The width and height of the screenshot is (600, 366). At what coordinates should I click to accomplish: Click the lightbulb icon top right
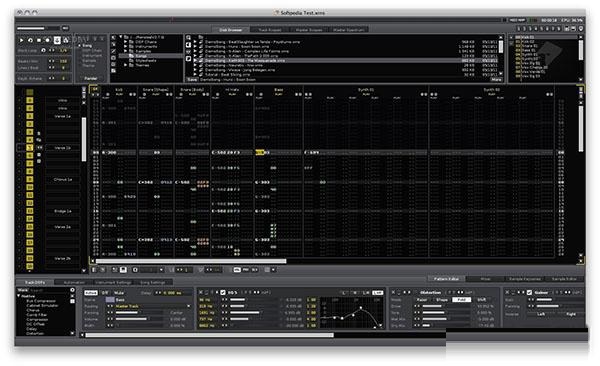coord(581,29)
